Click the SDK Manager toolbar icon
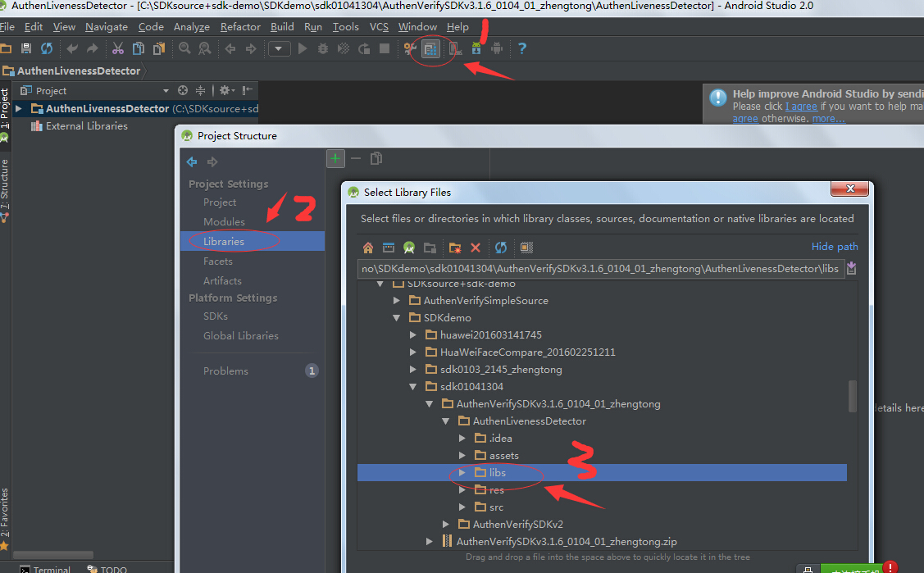Image resolution: width=924 pixels, height=573 pixels. [x=476, y=49]
